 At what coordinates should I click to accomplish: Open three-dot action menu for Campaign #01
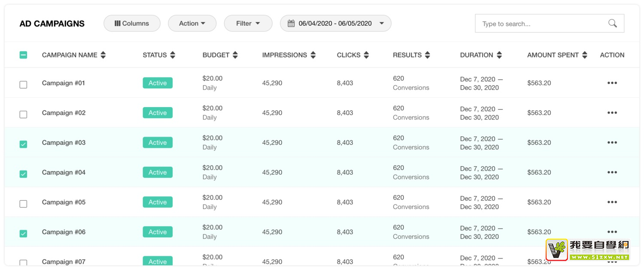pos(612,83)
